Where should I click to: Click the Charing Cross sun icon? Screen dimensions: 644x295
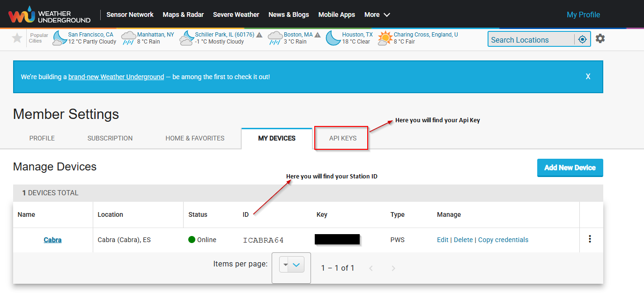pos(385,38)
